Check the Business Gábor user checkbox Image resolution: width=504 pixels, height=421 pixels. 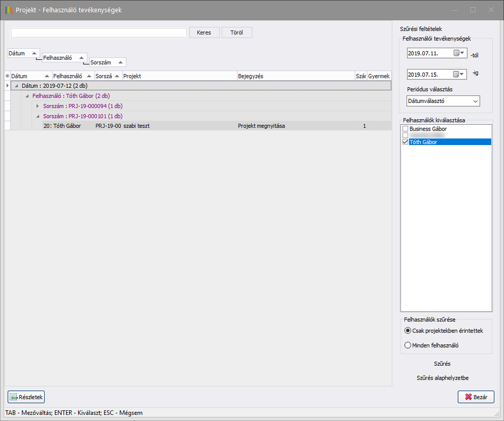(405, 129)
